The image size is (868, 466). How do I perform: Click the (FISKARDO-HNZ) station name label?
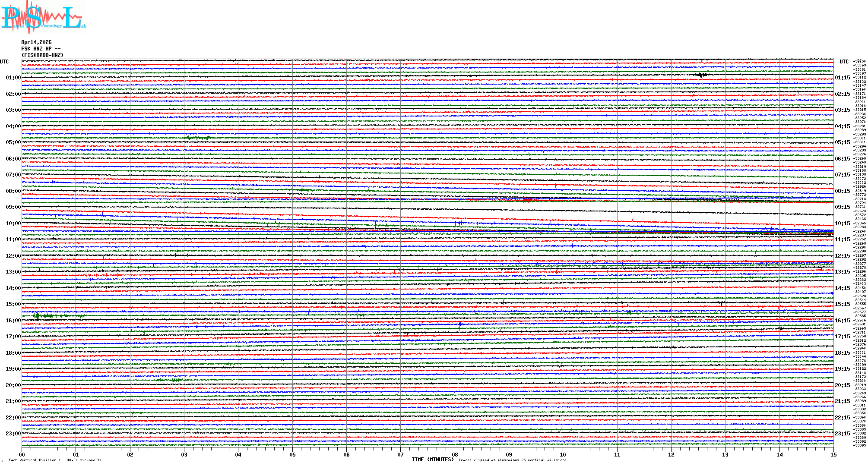[42, 55]
